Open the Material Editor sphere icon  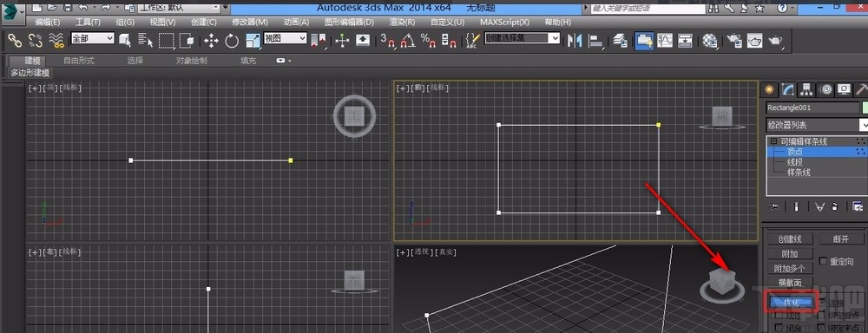pos(710,41)
